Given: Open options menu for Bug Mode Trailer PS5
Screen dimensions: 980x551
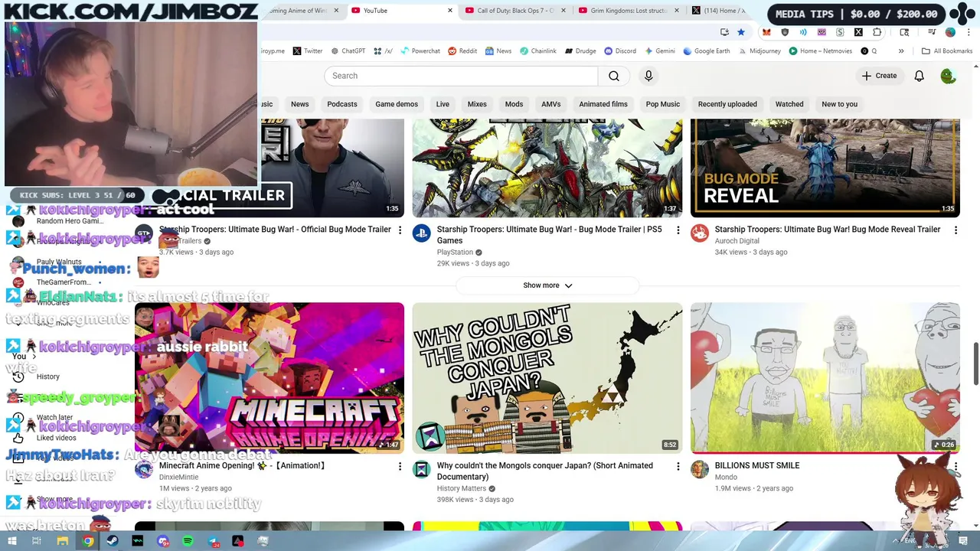Looking at the screenshot, I should click(678, 230).
